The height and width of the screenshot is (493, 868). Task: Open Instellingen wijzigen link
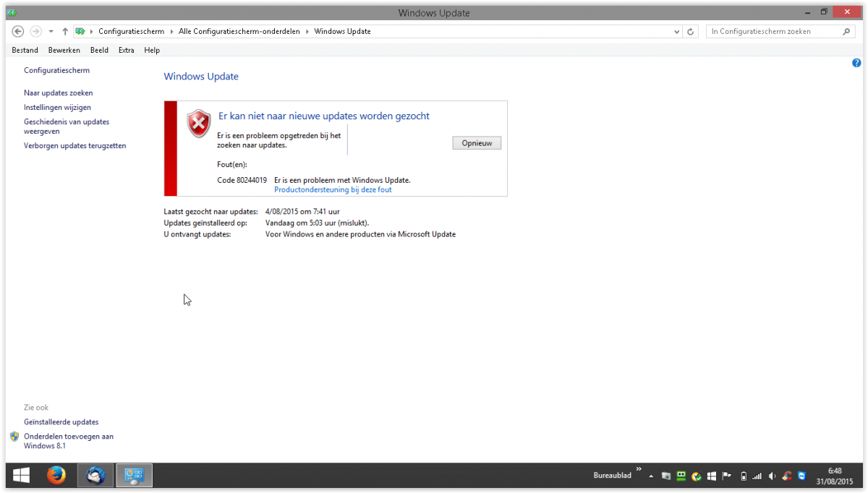pyautogui.click(x=57, y=107)
